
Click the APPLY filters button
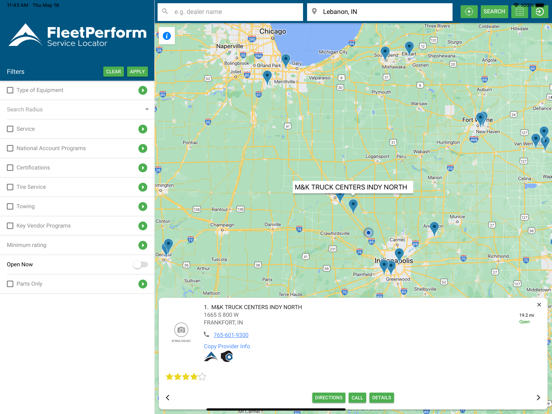[137, 71]
